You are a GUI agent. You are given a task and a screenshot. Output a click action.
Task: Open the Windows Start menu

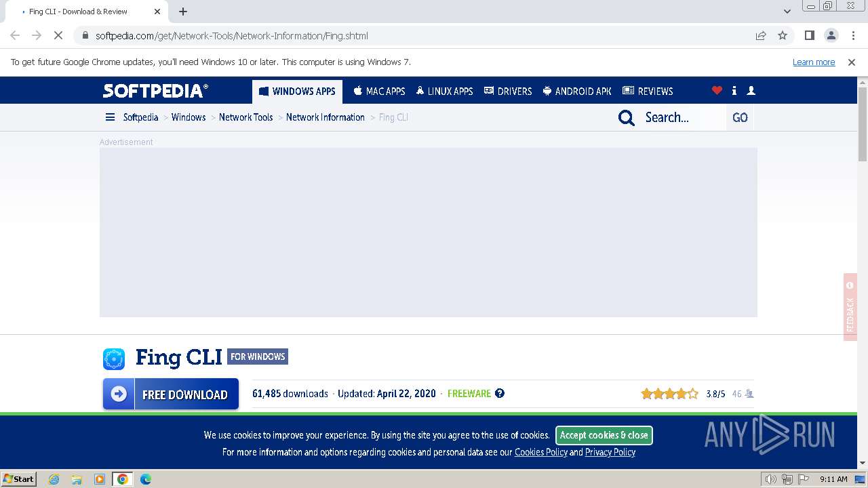tap(19, 479)
